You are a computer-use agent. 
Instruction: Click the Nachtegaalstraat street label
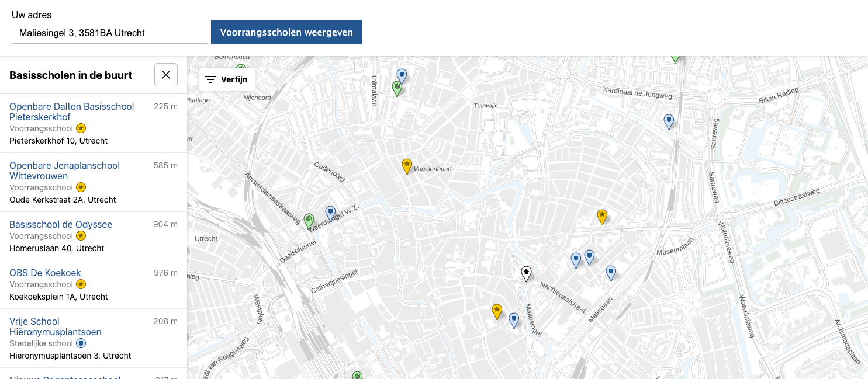click(563, 297)
